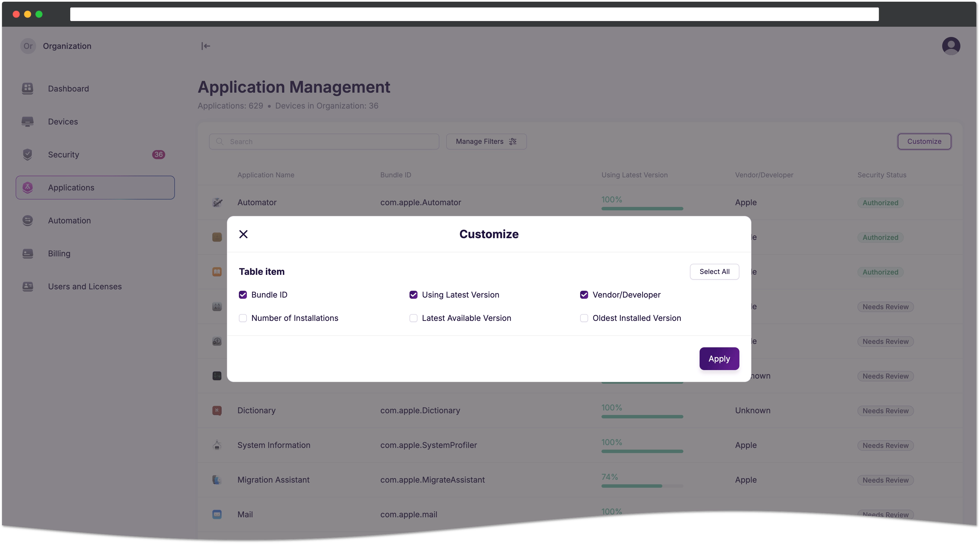Navigate to Billing
The width and height of the screenshot is (980, 544).
[95, 254]
